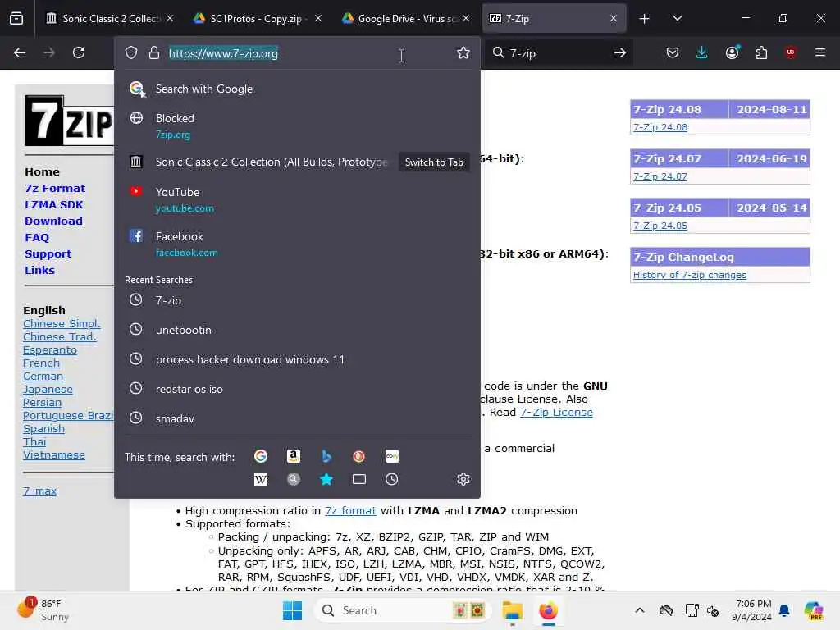Screen dimensions: 840x630
Task: Open the Extensions puzzle icon
Action: pyautogui.click(x=761, y=52)
